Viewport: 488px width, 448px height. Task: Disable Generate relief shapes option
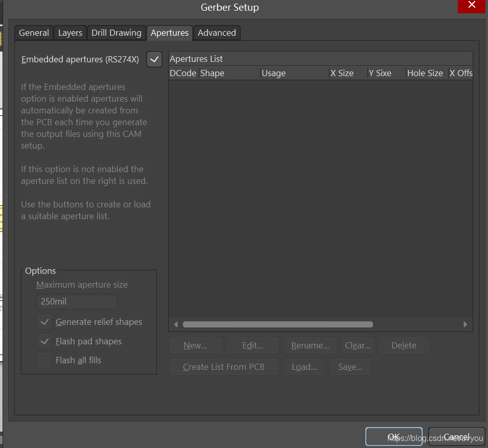click(45, 322)
